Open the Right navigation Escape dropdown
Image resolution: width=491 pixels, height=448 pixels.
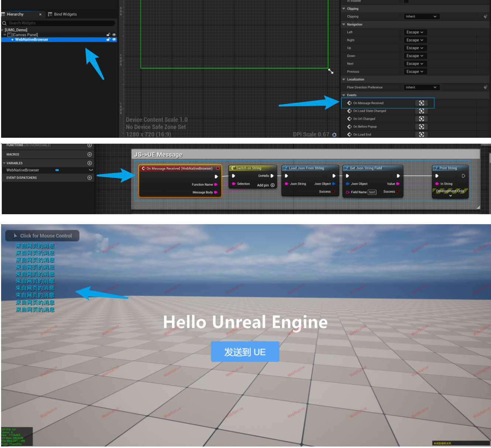point(415,40)
